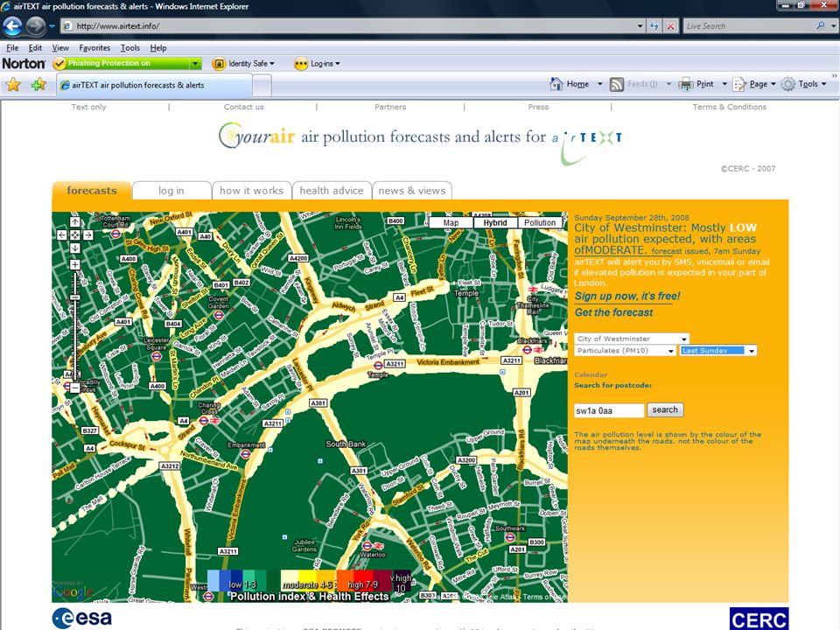Select the news & views tab

pos(411,191)
